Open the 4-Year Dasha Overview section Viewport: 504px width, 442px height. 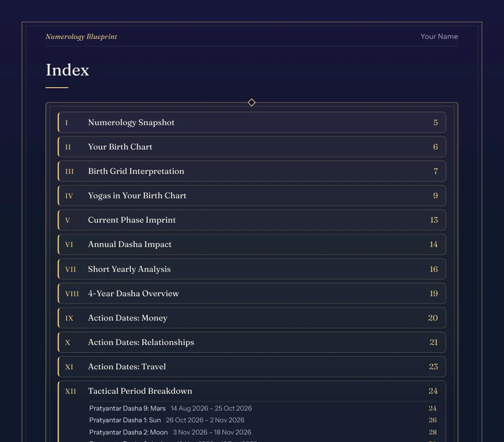tap(252, 293)
